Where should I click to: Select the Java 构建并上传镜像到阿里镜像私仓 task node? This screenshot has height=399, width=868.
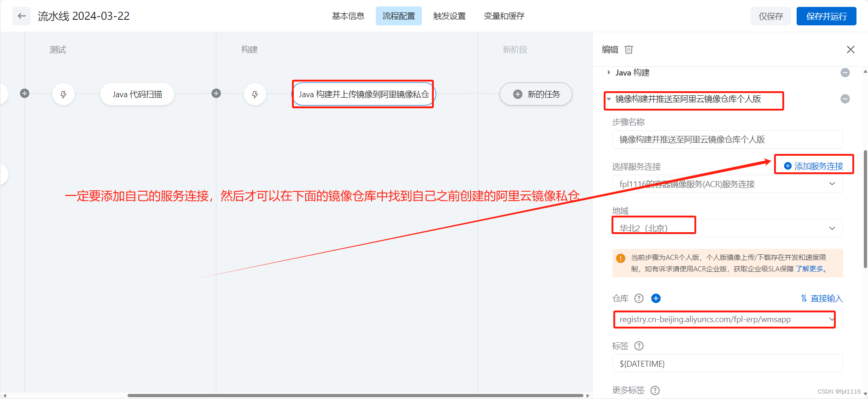pos(364,94)
